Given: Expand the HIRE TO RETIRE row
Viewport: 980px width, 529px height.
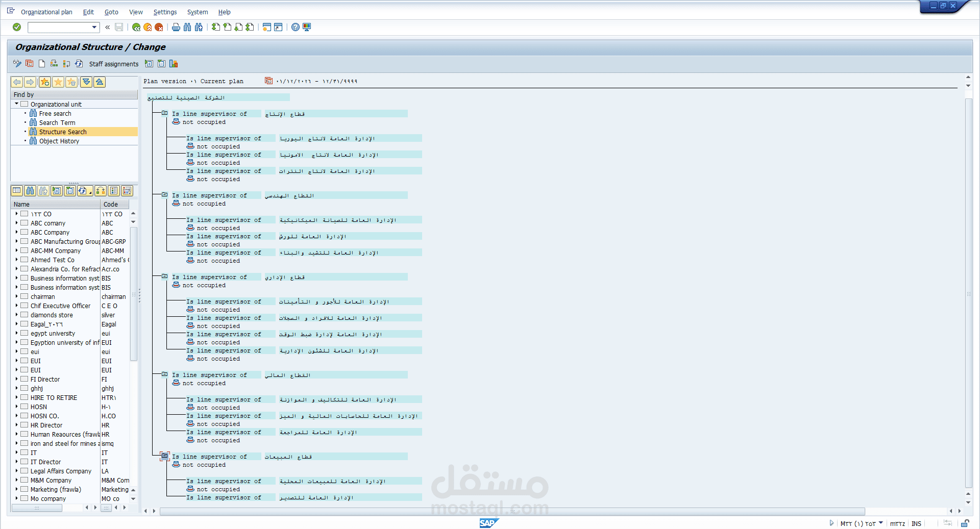Looking at the screenshot, I should pos(16,397).
